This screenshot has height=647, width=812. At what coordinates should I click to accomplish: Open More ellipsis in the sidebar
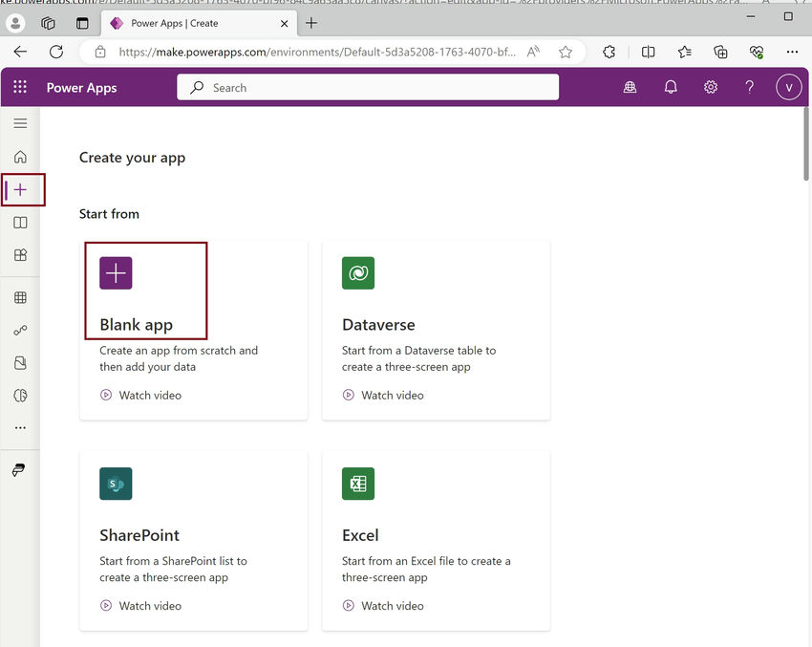20,428
